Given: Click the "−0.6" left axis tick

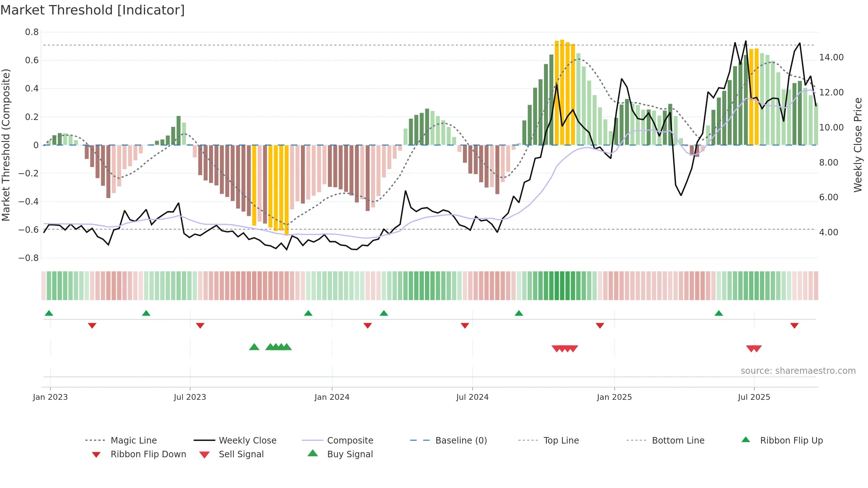Looking at the screenshot, I should click(x=29, y=230).
